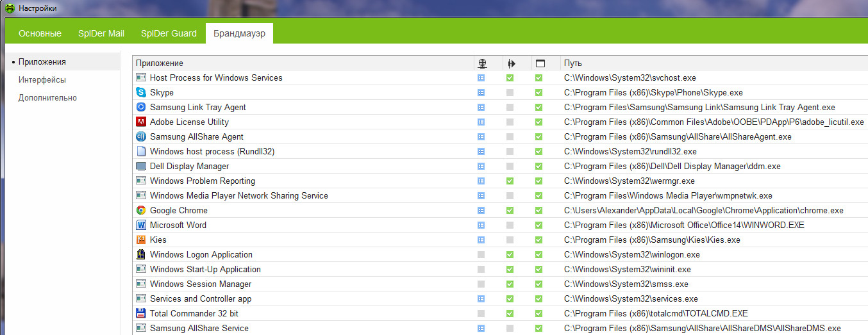Open Дополнительно section in the sidebar

[x=47, y=98]
